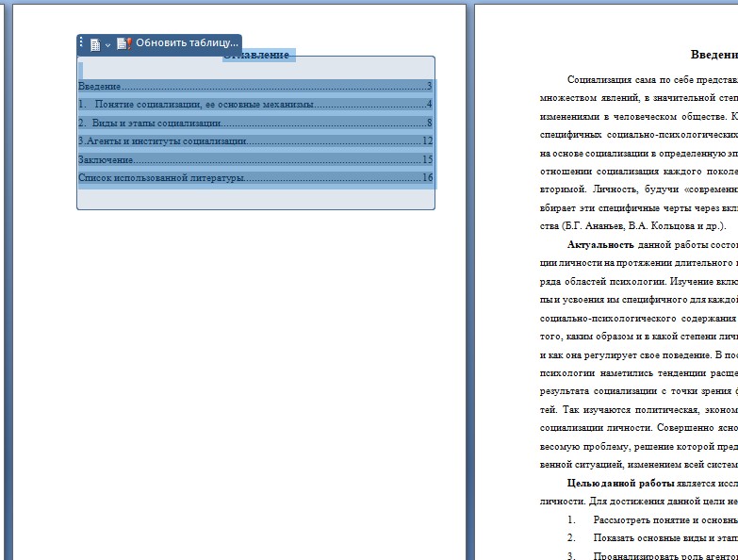Click list item 2 'Показать основные виды'
This screenshot has height=560, width=738.
pyautogui.click(x=664, y=537)
